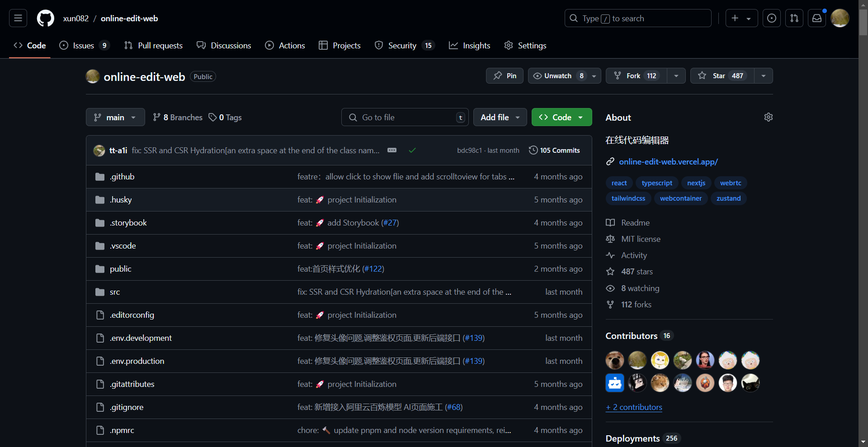Viewport: 868px width, 447px height.
Task: Open user profile avatar menu
Action: click(840, 18)
